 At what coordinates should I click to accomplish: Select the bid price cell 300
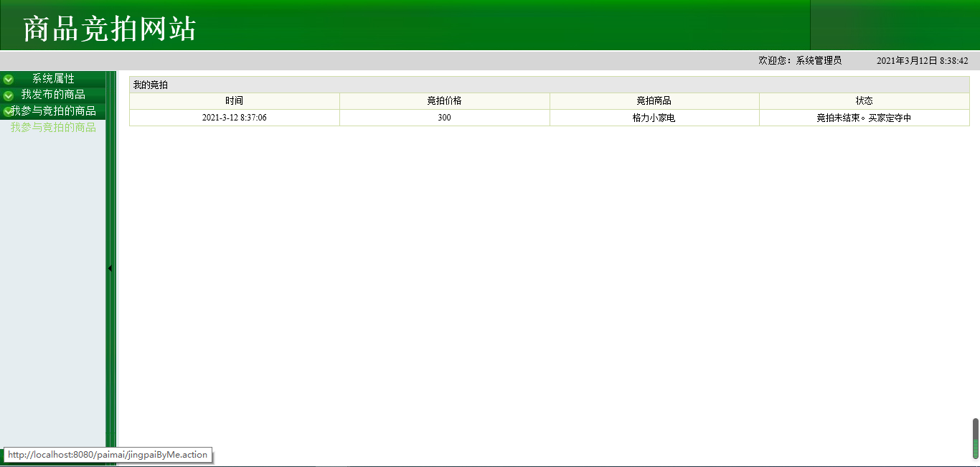(x=444, y=118)
